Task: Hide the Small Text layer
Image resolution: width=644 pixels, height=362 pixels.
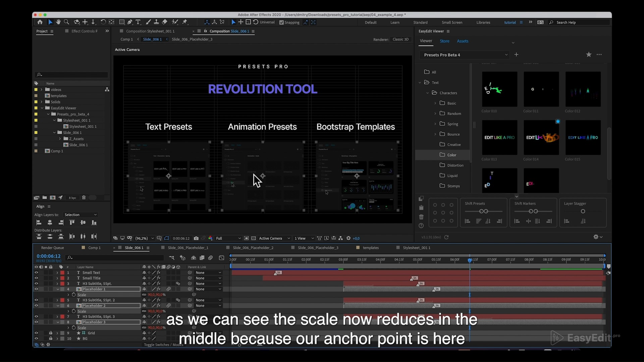Action: tap(36, 273)
